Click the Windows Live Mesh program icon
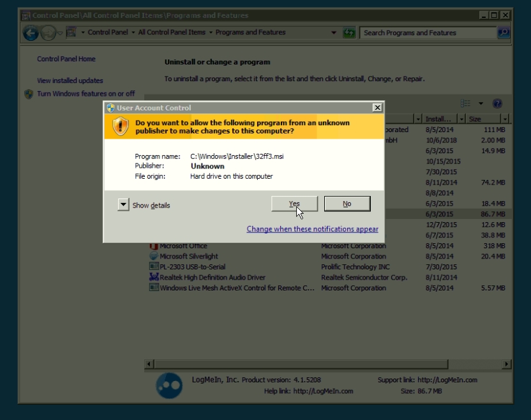 pyautogui.click(x=154, y=287)
